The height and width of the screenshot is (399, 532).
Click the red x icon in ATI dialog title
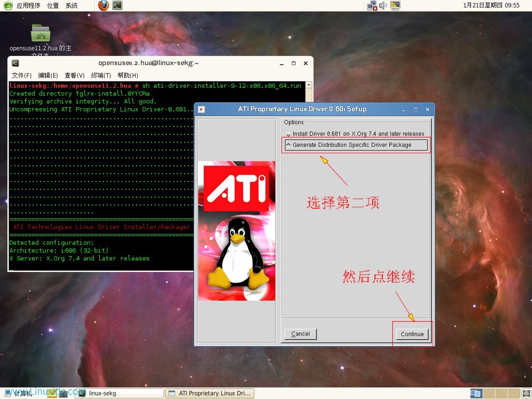click(201, 109)
